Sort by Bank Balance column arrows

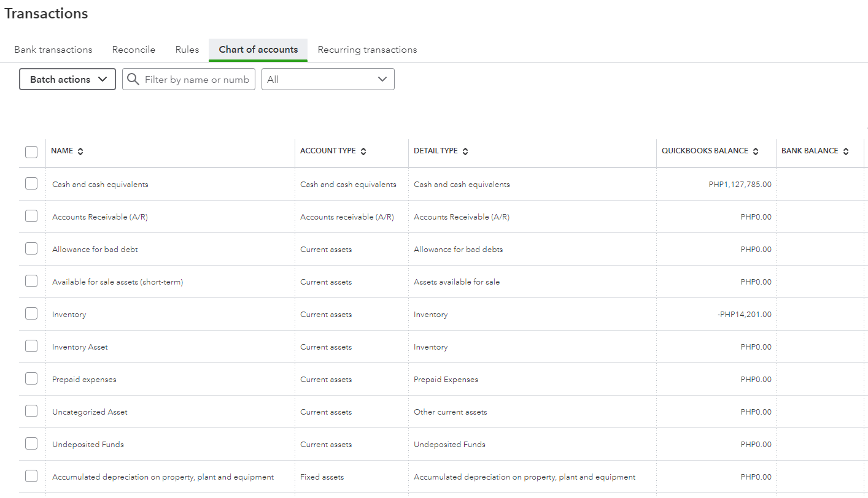coord(846,151)
